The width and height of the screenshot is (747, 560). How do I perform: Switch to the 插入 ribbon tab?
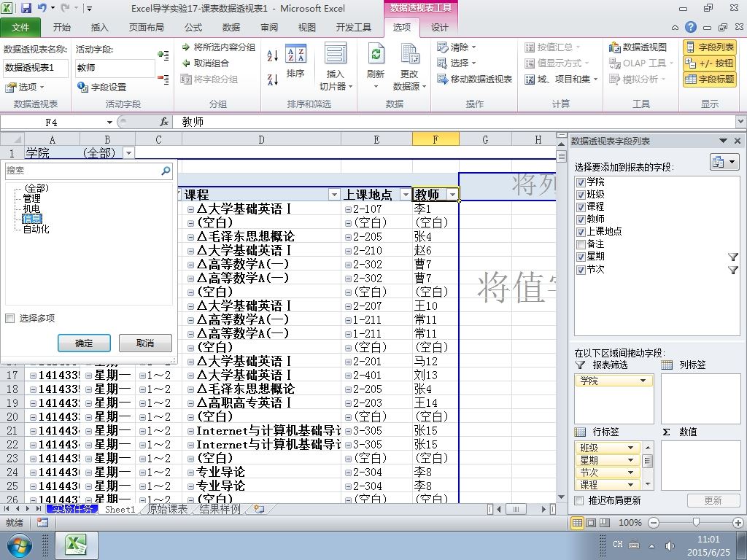pyautogui.click(x=99, y=28)
